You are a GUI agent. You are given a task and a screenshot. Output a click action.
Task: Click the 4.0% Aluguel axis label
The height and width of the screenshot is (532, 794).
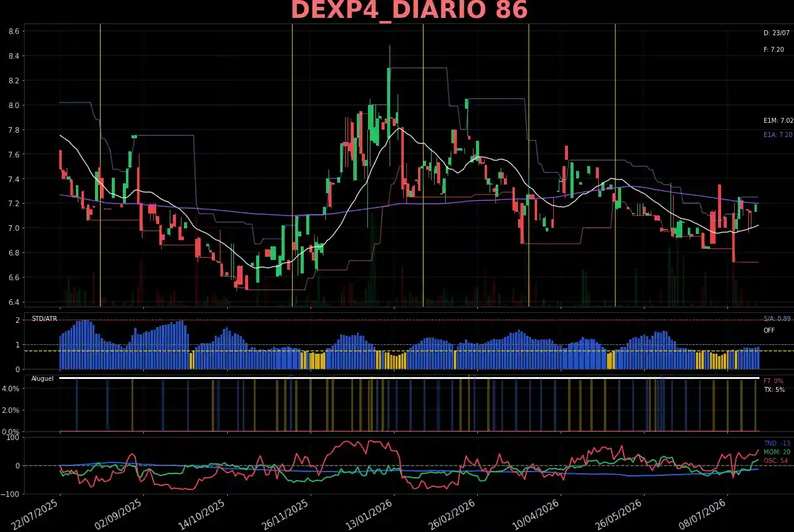click(x=12, y=389)
